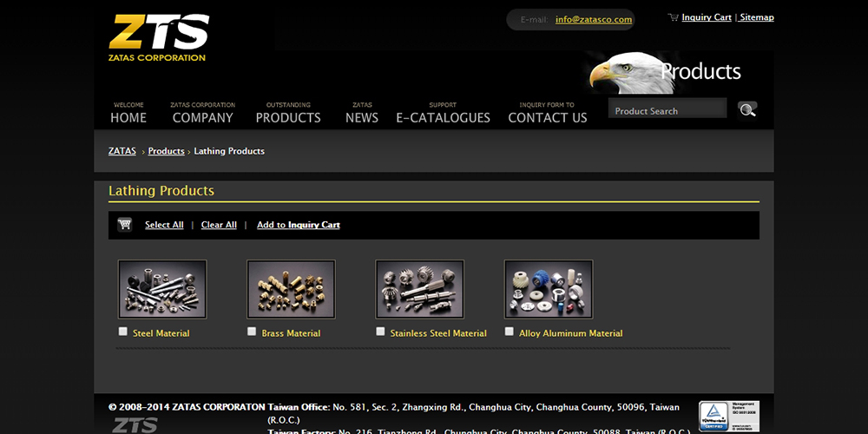Viewport: 868px width, 434px height.
Task: Open the E-CATALOGUES menu item
Action: (x=443, y=113)
